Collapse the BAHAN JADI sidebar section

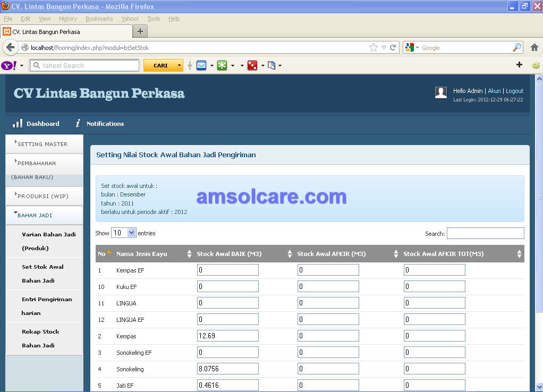44,215
